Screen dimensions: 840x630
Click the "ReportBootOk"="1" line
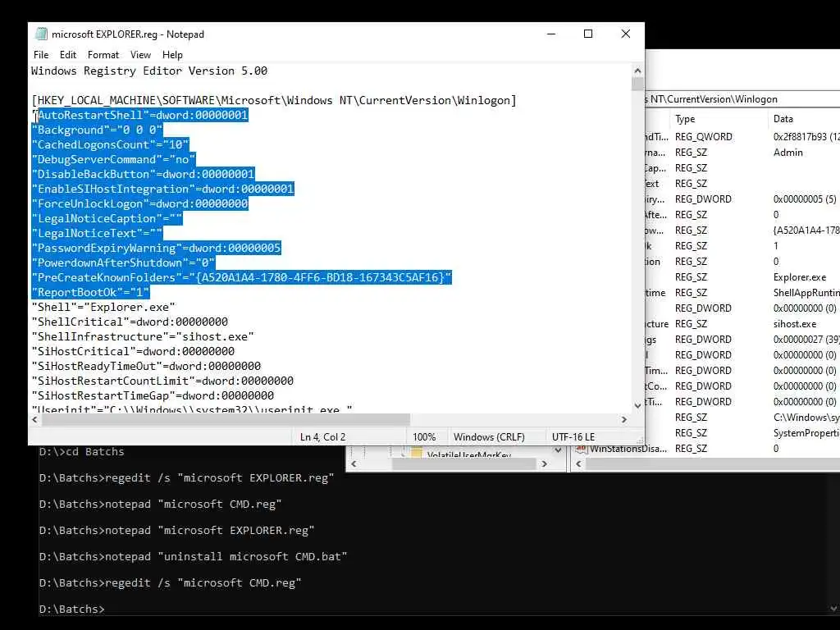[x=90, y=292]
